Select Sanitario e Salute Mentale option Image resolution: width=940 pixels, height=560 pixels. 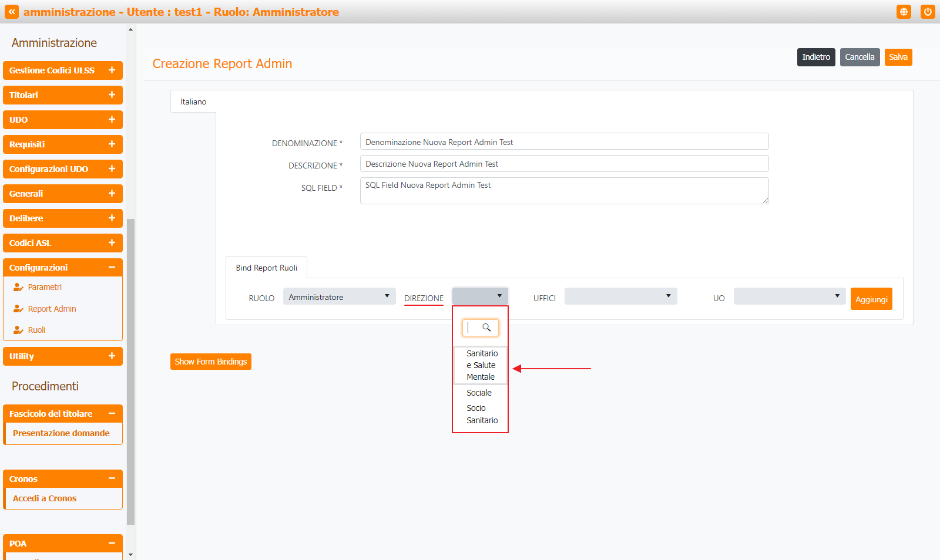481,365
